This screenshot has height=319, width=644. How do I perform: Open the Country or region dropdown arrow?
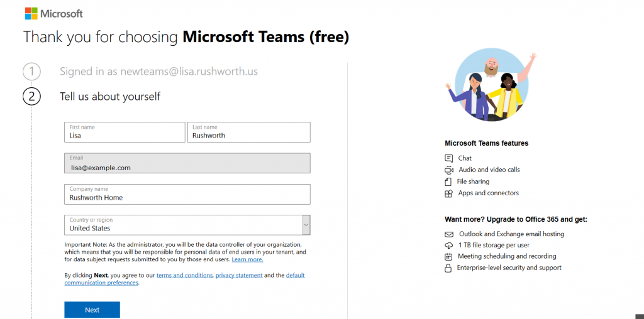pyautogui.click(x=306, y=225)
